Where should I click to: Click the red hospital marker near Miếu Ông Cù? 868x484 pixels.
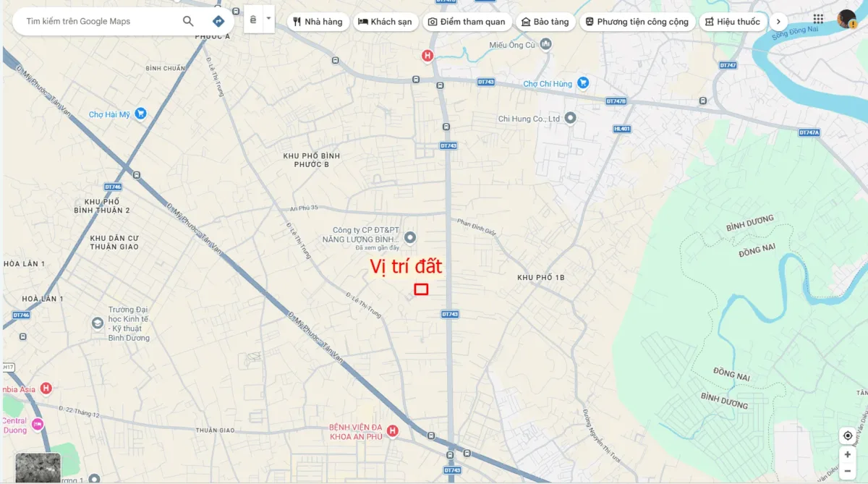point(427,55)
